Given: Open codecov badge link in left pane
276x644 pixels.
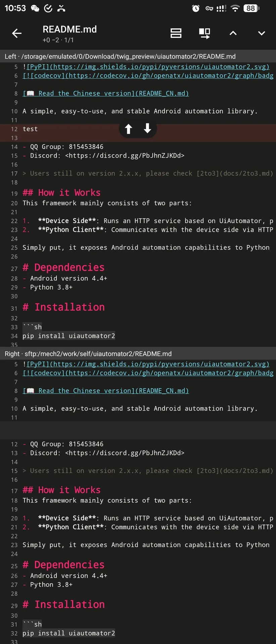Looking at the screenshot, I should pos(148,76).
